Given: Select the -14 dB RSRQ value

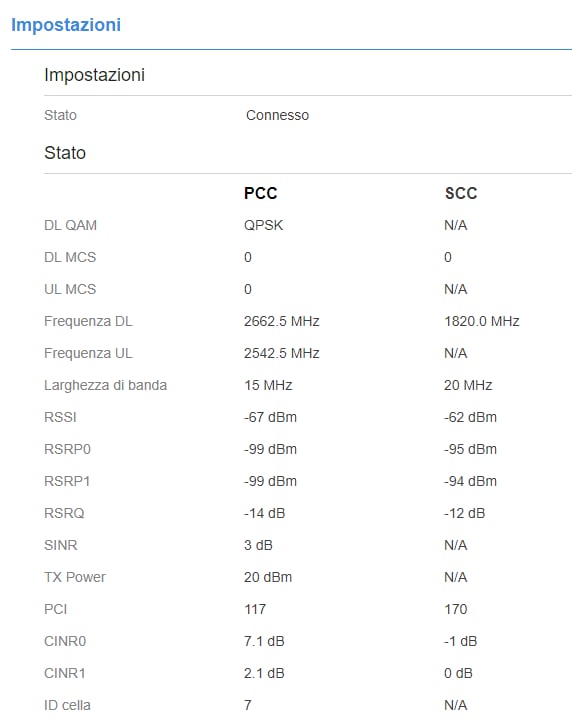Looking at the screenshot, I should [264, 513].
